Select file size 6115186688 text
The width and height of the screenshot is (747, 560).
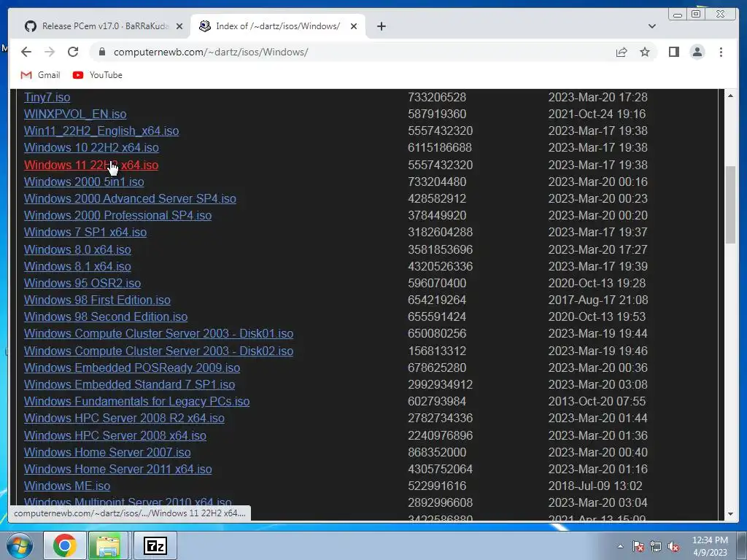point(440,147)
